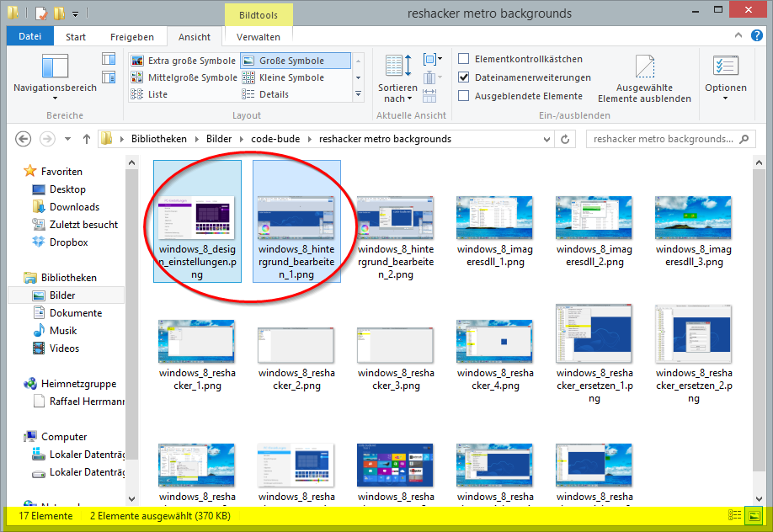Switch to the Freigeben ribbon tab
Viewport: 773px width, 532px height.
pos(132,37)
